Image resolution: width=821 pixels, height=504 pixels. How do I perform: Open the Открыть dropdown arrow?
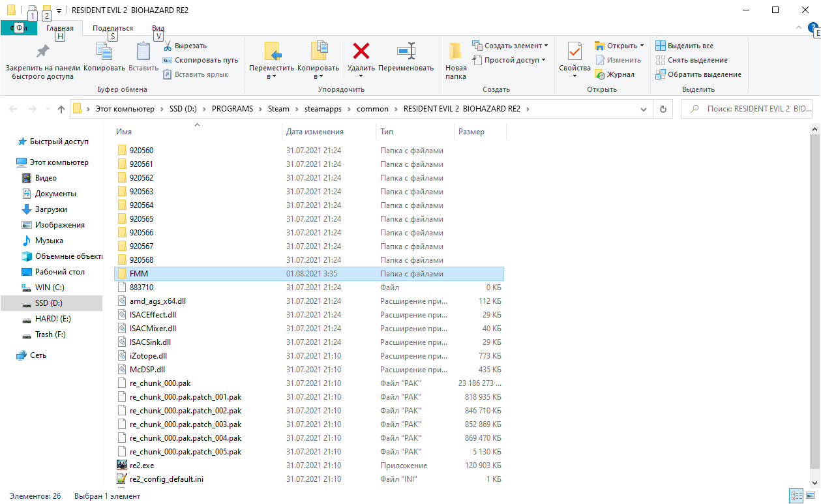(x=642, y=46)
